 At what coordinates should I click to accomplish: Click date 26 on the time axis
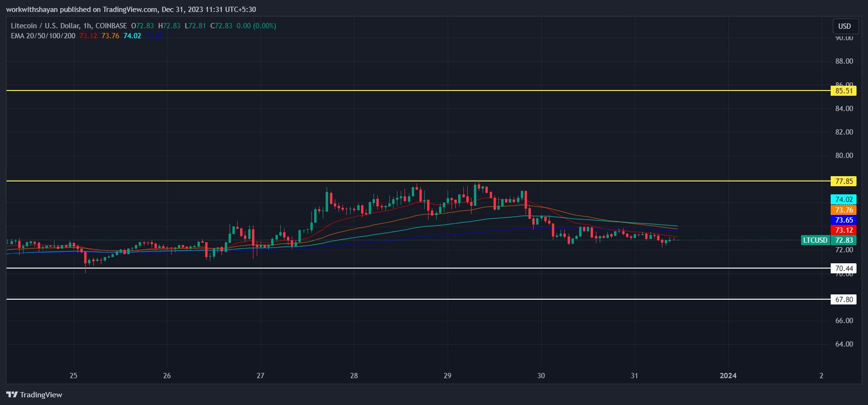[x=167, y=376]
